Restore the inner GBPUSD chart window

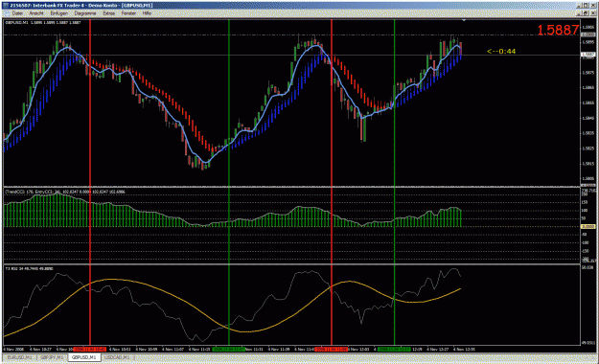coord(586,13)
